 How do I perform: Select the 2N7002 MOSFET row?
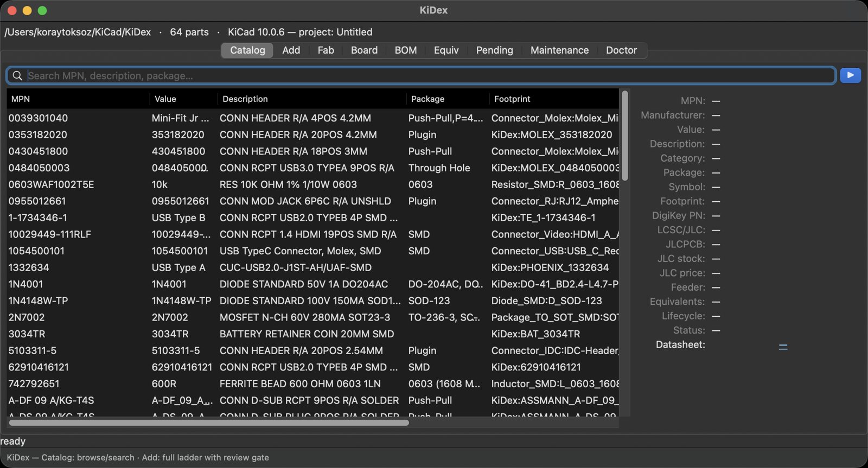click(x=313, y=317)
